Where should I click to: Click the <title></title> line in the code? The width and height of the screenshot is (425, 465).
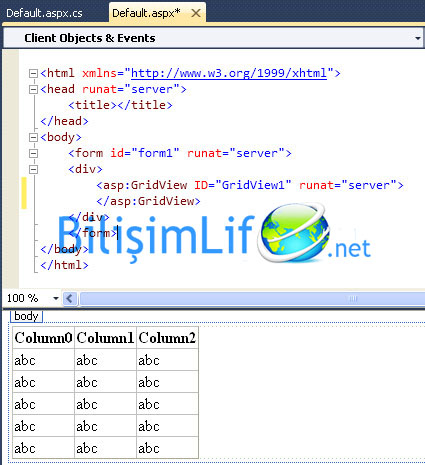[x=120, y=105]
